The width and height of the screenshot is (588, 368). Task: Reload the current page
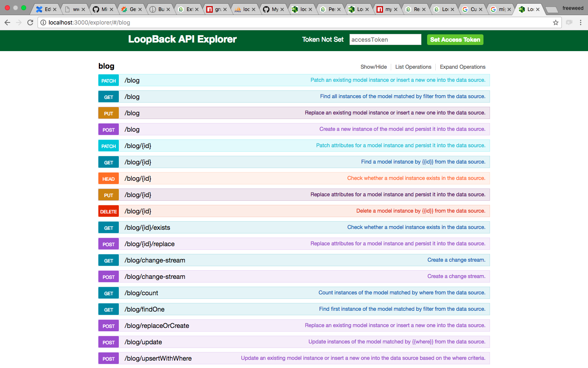pyautogui.click(x=30, y=22)
